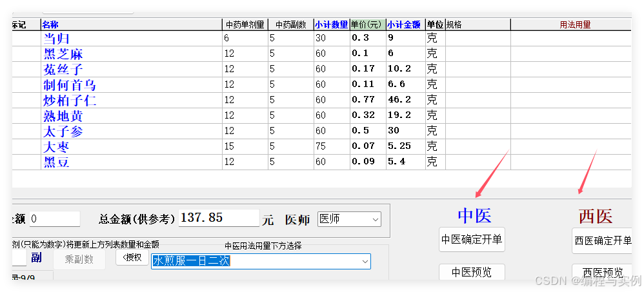Expand the 水煎服一日二次 usage dropdown

(365, 261)
